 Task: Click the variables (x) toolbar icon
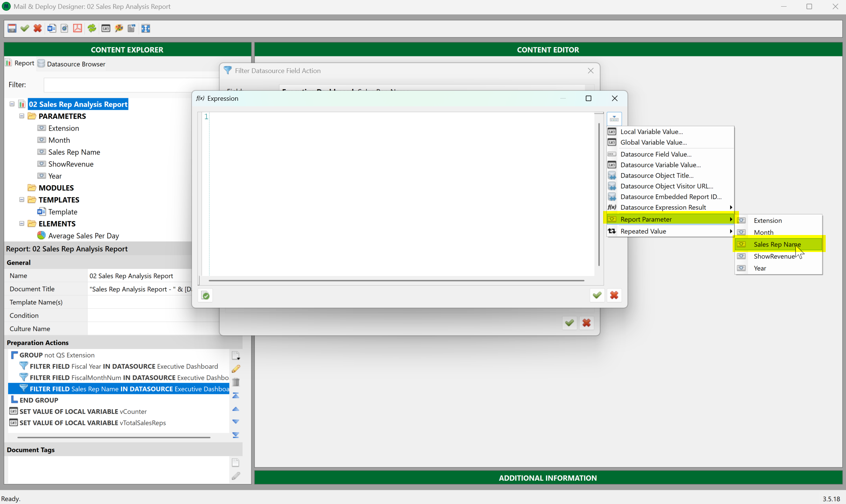pyautogui.click(x=106, y=28)
